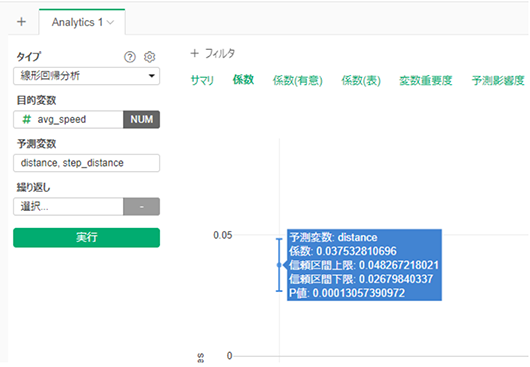Switch to the 変数重要度 tab

(426, 80)
